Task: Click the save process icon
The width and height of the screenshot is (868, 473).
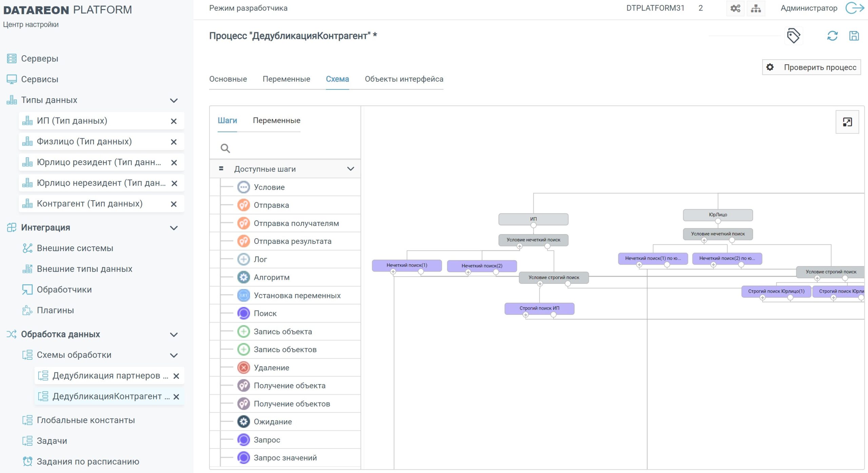Action: click(x=853, y=36)
